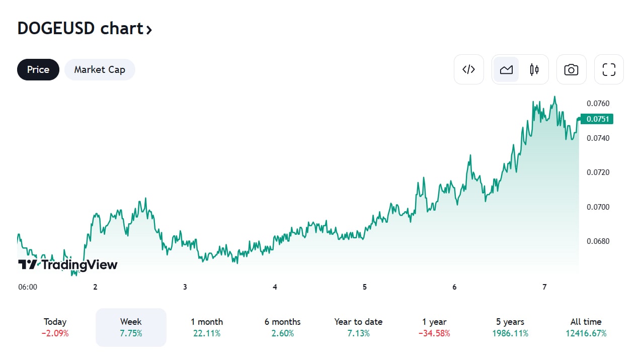Screen dimensions: 644x362
Task: Open DOGEUSD chart arrow chevron
Action: pyautogui.click(x=149, y=30)
